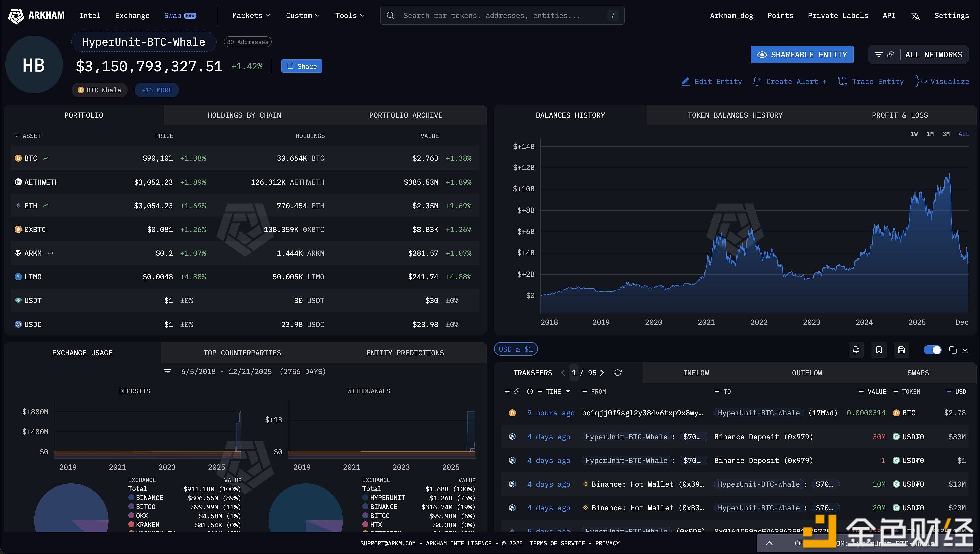The height and width of the screenshot is (554, 980).
Task: Select the 1M chart time range
Action: (930, 134)
